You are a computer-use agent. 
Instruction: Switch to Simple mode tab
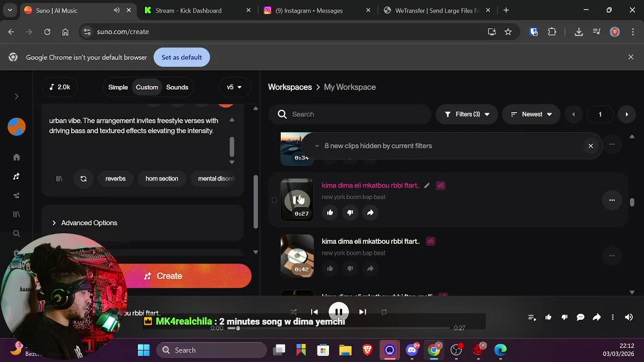click(x=118, y=87)
